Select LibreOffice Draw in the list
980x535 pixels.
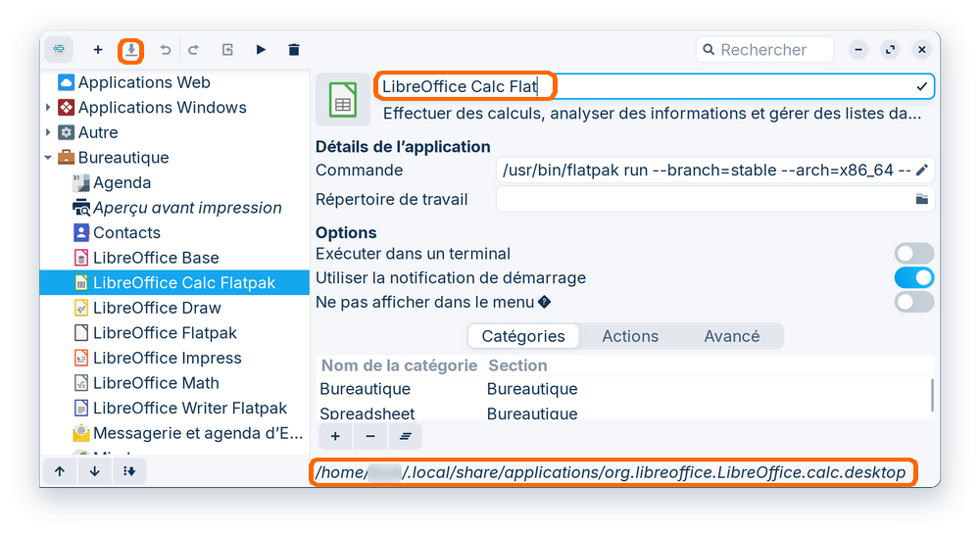[x=157, y=308]
